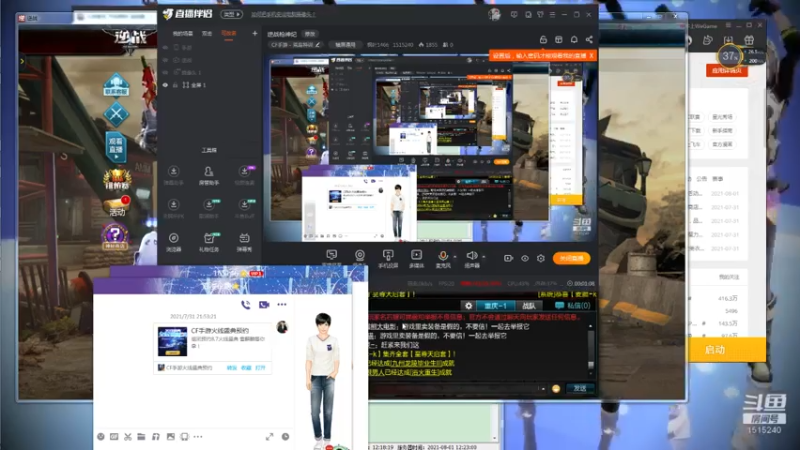The width and height of the screenshot is (800, 450).
Task: Toggle visibility eye of 摄像头 1 source
Action: coord(165,72)
